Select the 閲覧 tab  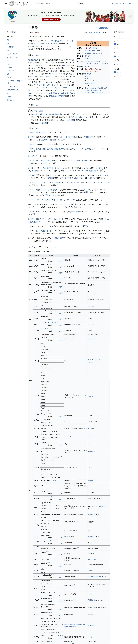coord(86,33)
